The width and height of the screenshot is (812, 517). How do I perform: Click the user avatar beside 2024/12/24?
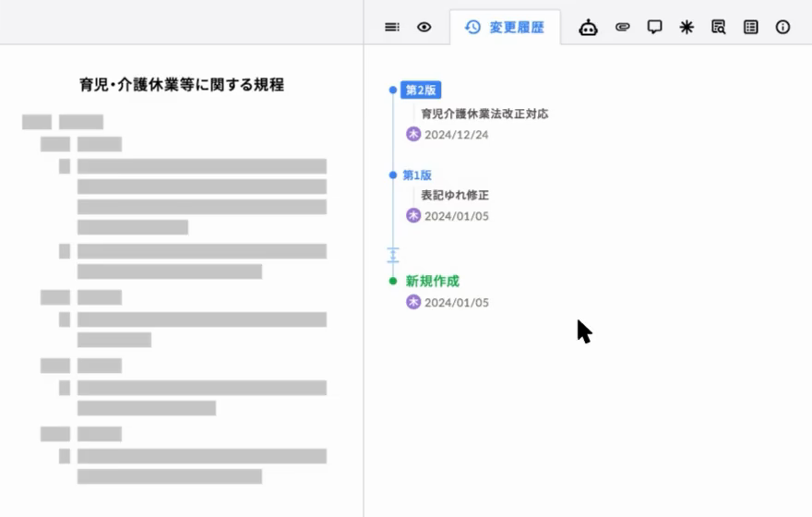pos(413,134)
